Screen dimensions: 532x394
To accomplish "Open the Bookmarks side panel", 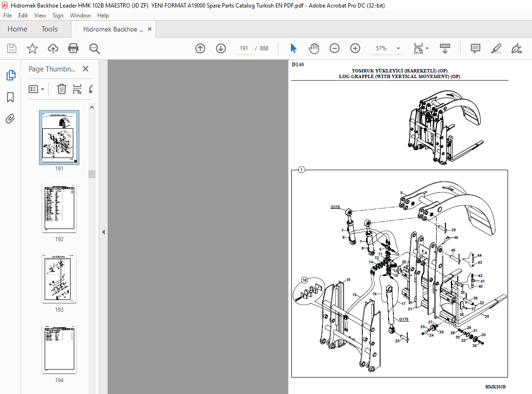I will [x=10, y=97].
